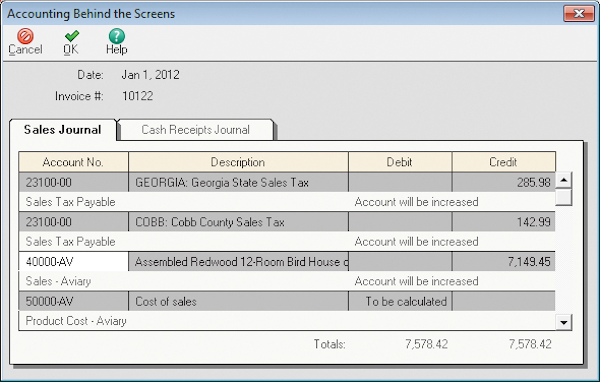Click the Cost of sales description cell
This screenshot has width=600, height=382.
click(x=238, y=302)
